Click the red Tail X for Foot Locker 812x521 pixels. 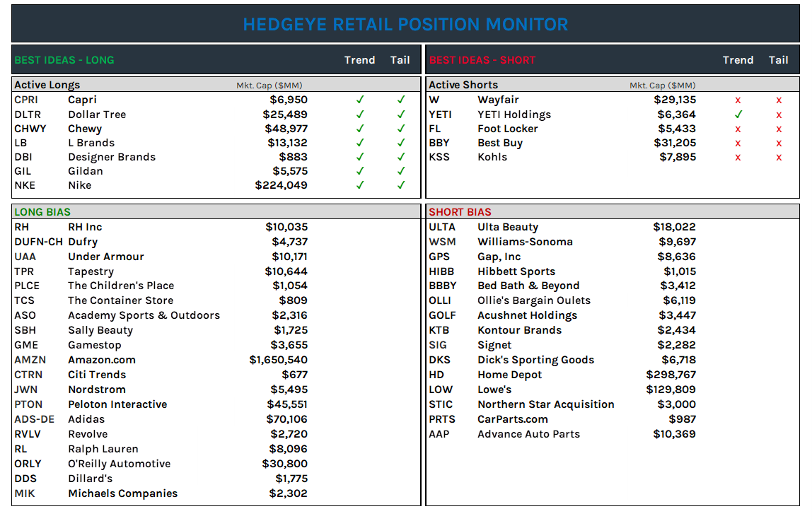(x=779, y=128)
